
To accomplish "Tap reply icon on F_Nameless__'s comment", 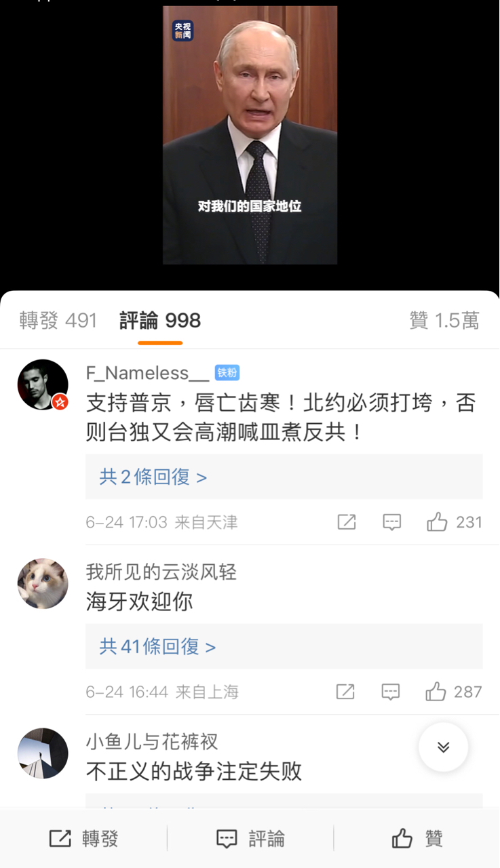I will tap(391, 522).
